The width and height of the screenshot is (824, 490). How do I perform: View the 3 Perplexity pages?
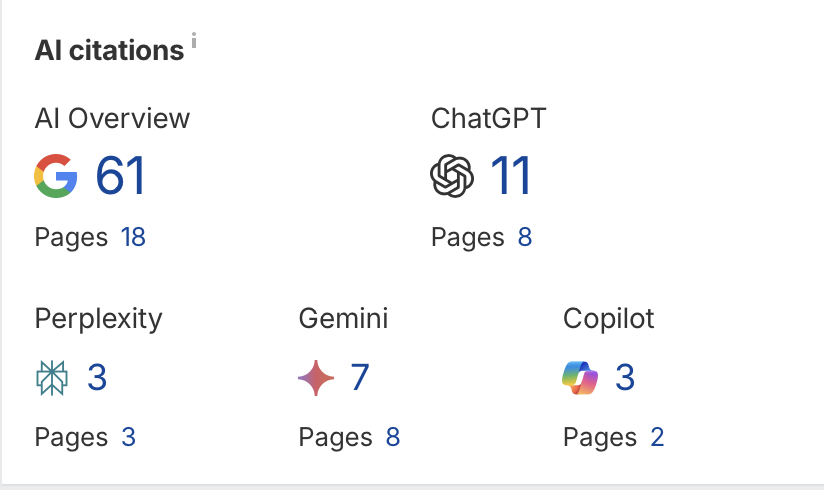[x=128, y=437]
